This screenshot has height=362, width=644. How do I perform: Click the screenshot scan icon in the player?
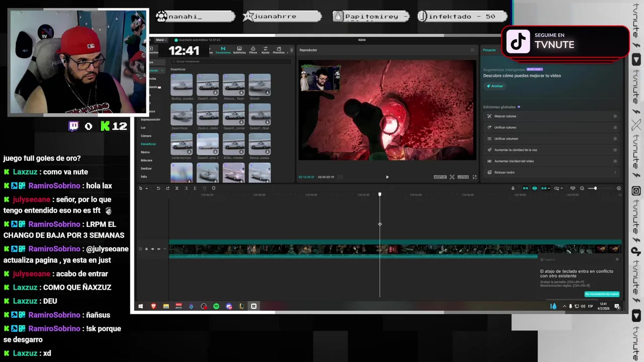tap(452, 177)
